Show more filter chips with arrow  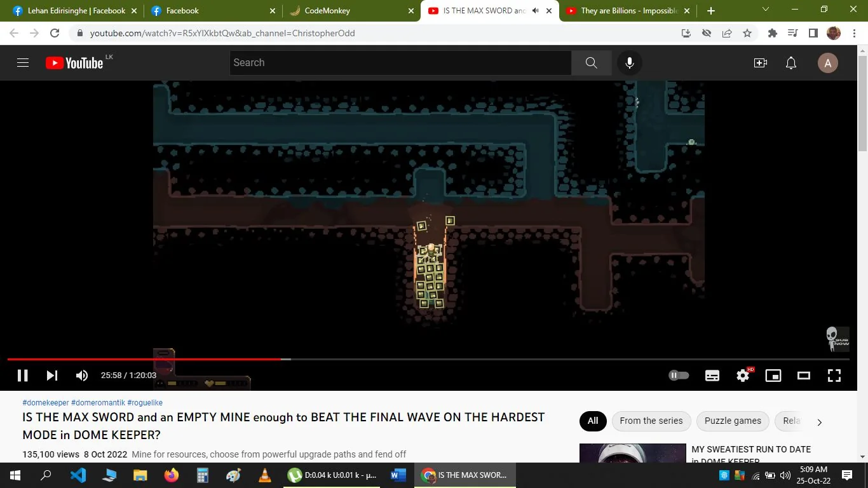click(819, 422)
